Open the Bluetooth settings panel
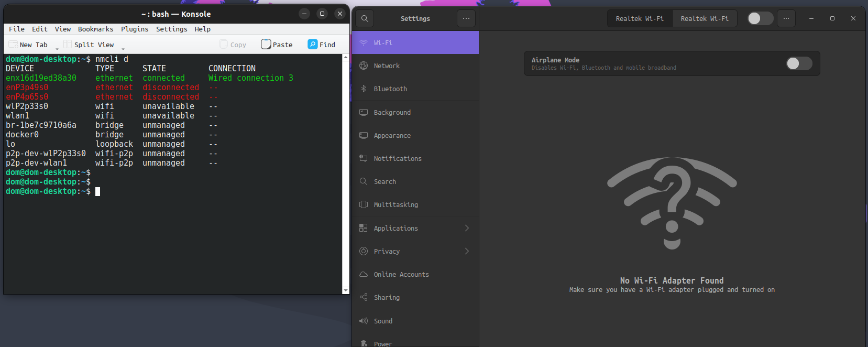 click(x=390, y=89)
